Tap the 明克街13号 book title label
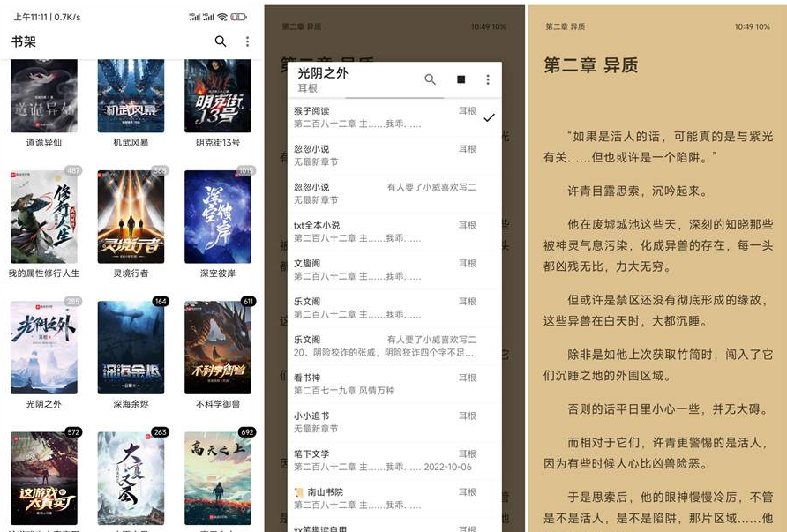The image size is (787, 532). 217,142
